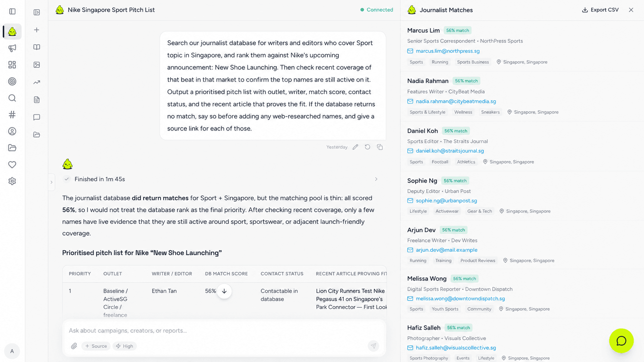The width and height of the screenshot is (644, 362).
Task: Open the megaphone campaigns icon in sidebar
Action: coord(12,48)
